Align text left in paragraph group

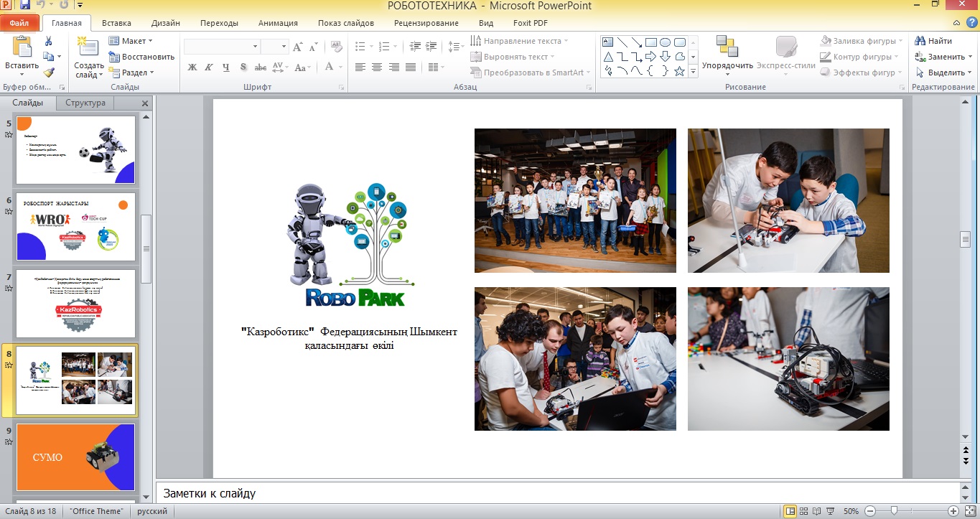coord(360,67)
